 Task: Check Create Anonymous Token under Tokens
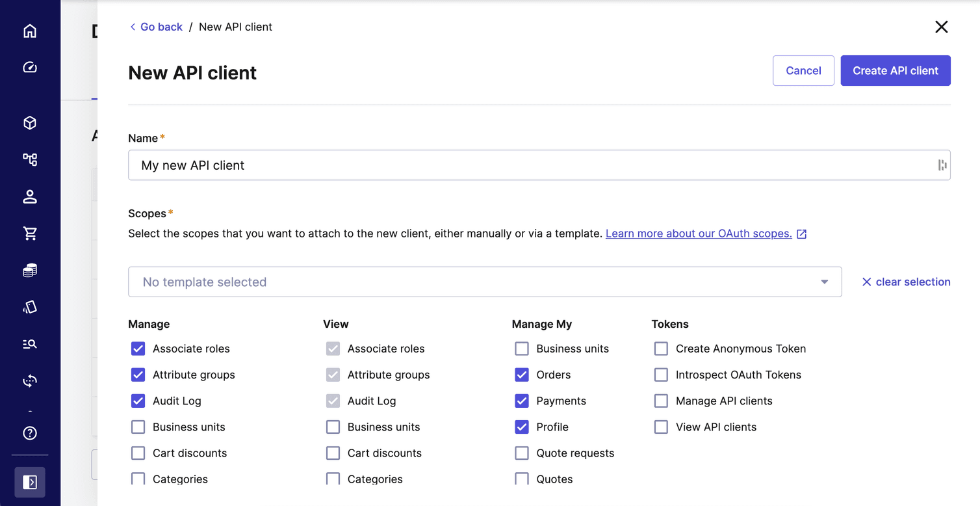[661, 349]
